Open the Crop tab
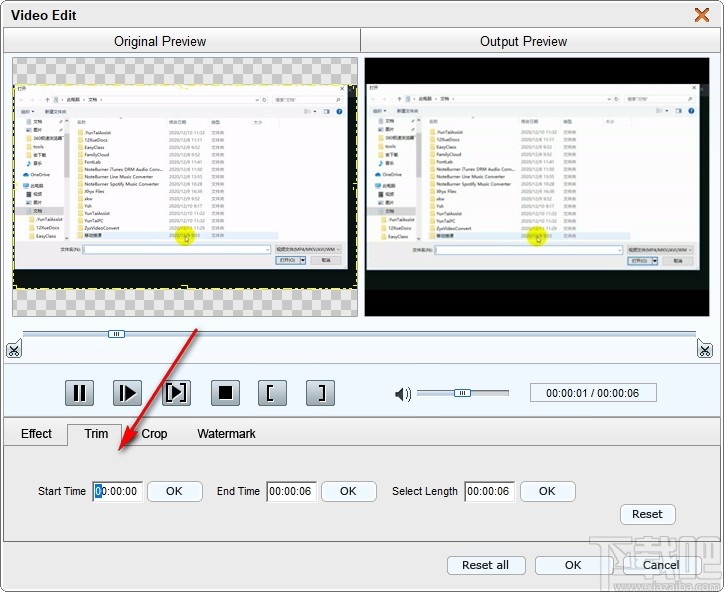 click(x=154, y=434)
